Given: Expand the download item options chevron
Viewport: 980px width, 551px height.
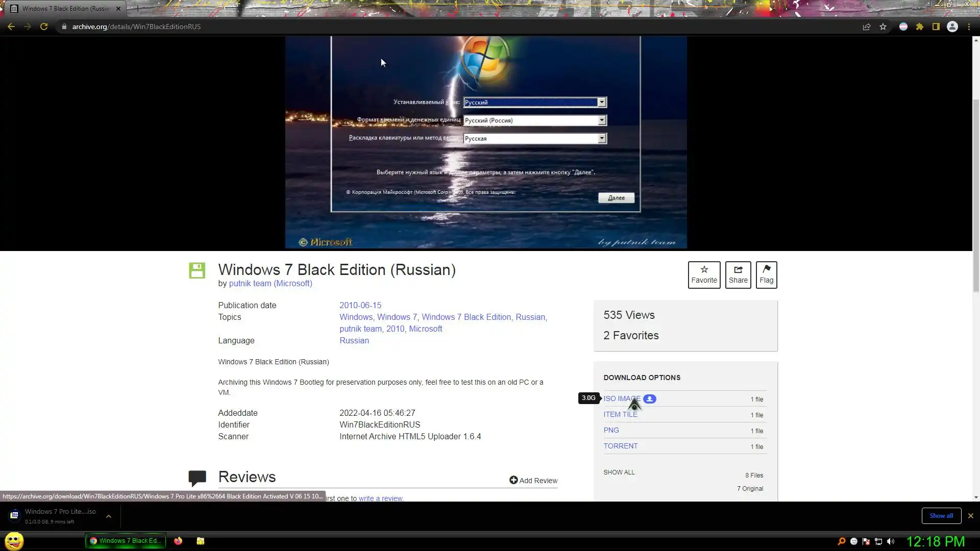Looking at the screenshot, I should tap(108, 516).
